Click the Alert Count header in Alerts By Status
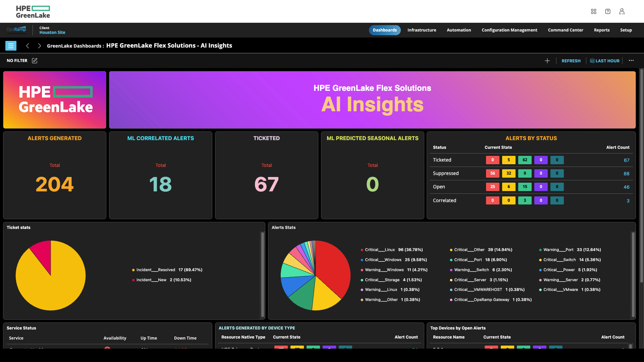 [618, 147]
